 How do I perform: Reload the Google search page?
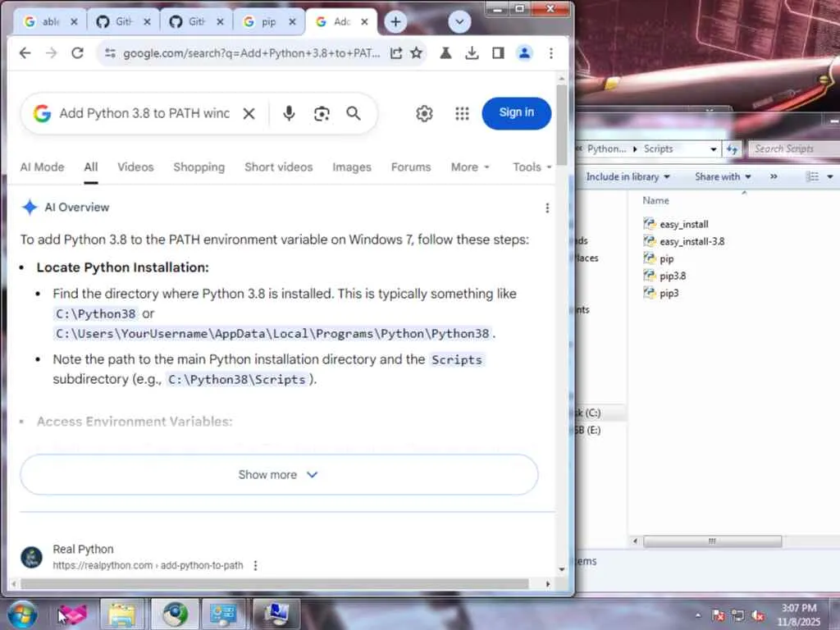pyautogui.click(x=78, y=53)
